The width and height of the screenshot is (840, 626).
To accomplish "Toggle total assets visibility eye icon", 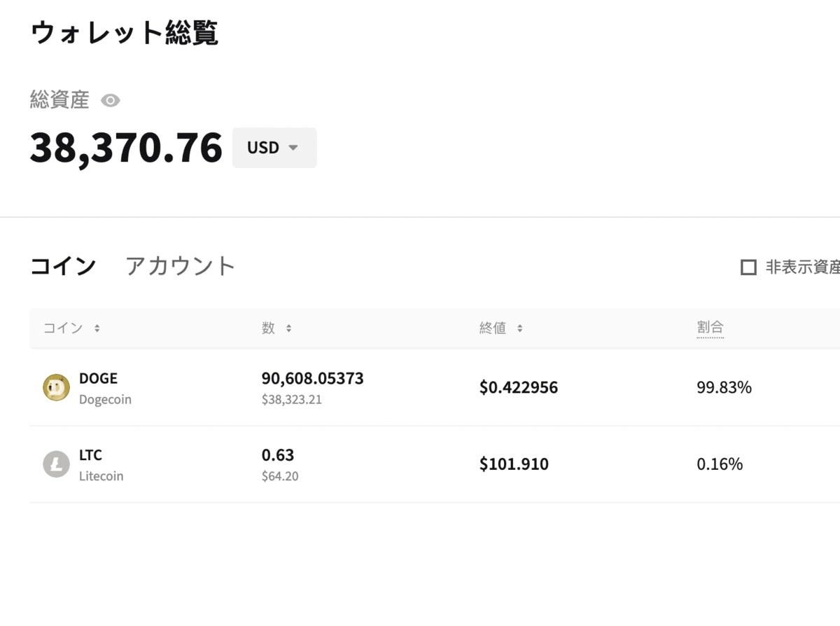I will point(110,101).
